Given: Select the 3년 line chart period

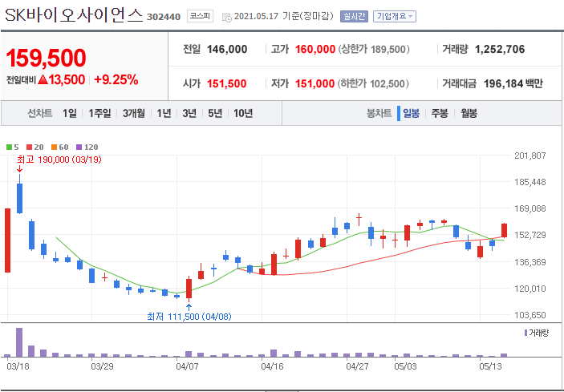Looking at the screenshot, I should pos(189,114).
